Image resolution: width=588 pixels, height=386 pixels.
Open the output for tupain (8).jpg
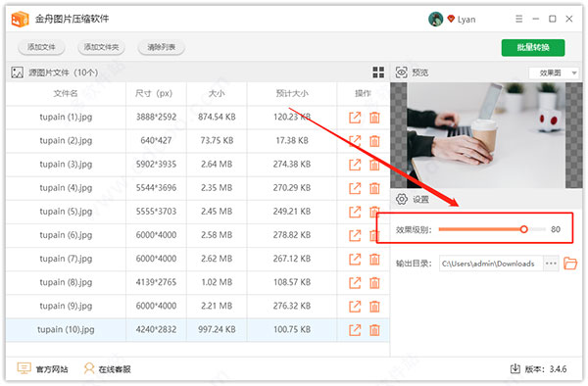click(355, 283)
